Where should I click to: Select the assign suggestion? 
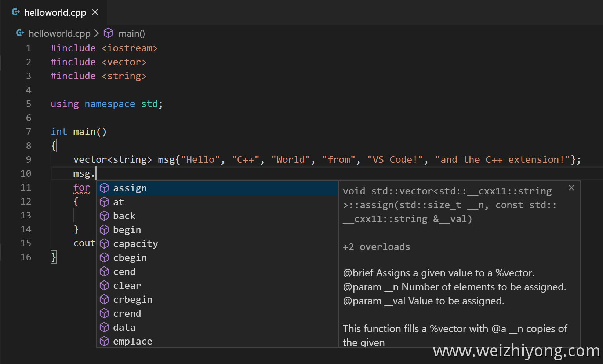click(217, 188)
